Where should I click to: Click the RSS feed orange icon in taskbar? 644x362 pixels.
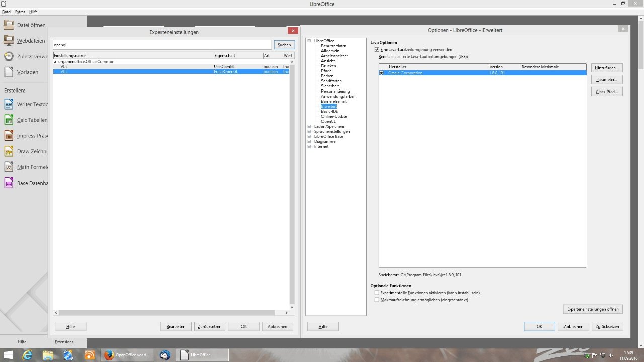89,355
